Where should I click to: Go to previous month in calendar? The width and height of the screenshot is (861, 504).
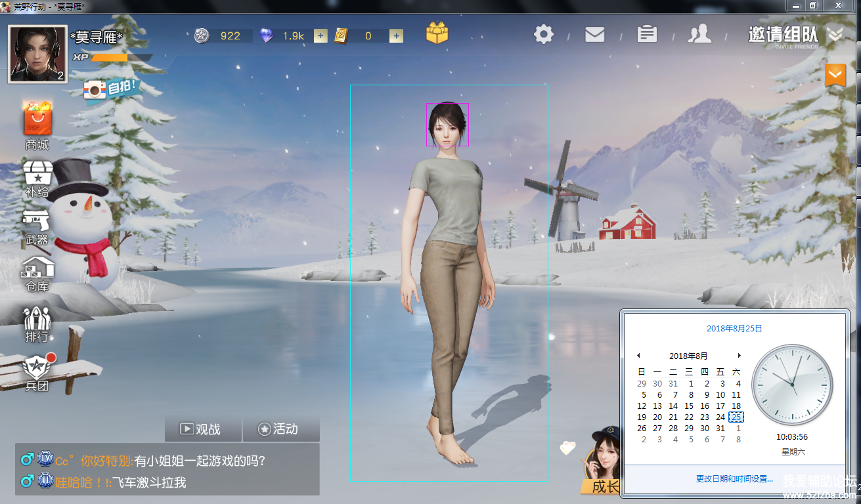638,356
